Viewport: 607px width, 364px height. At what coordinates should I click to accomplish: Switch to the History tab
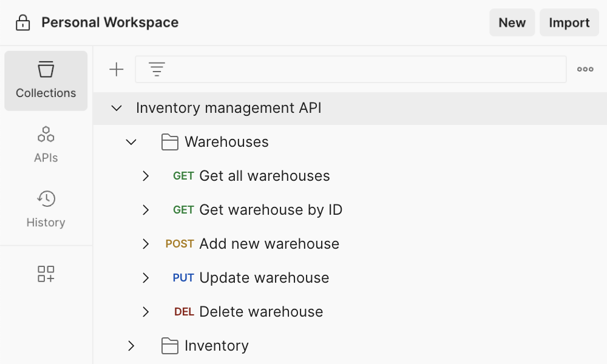click(46, 209)
